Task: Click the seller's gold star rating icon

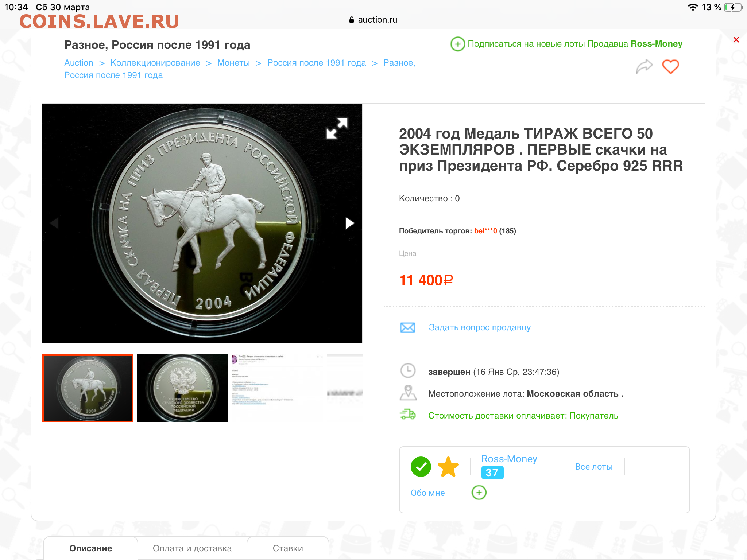Action: pos(448,467)
